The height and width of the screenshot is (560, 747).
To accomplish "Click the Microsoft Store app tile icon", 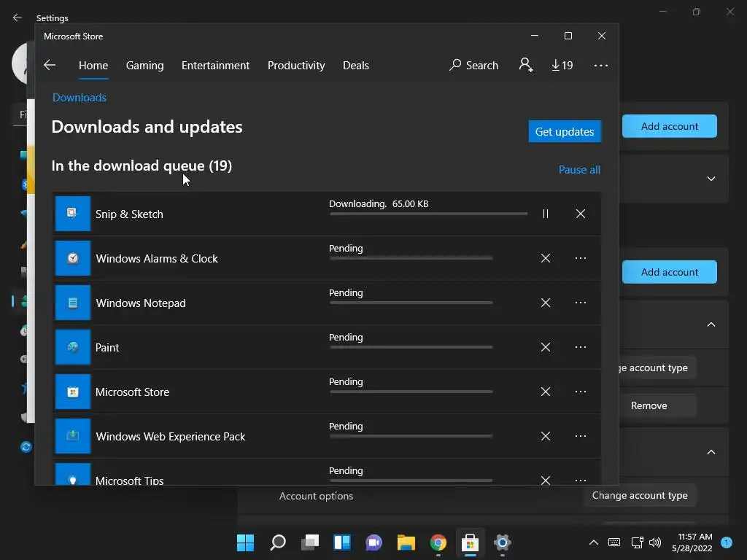I will click(73, 392).
